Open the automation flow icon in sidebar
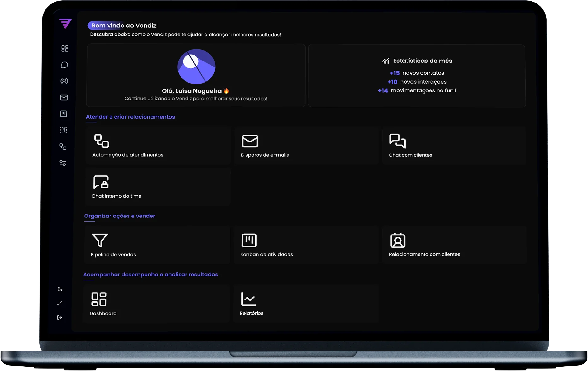 63,147
